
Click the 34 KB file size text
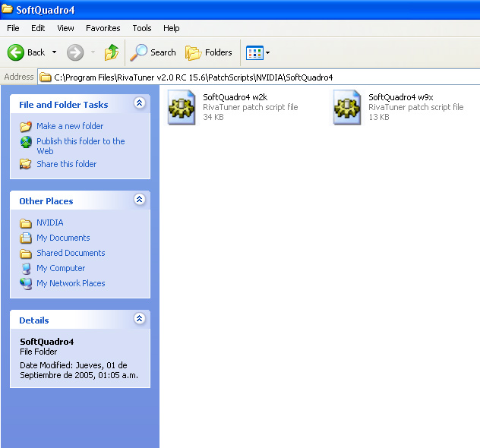click(x=213, y=117)
